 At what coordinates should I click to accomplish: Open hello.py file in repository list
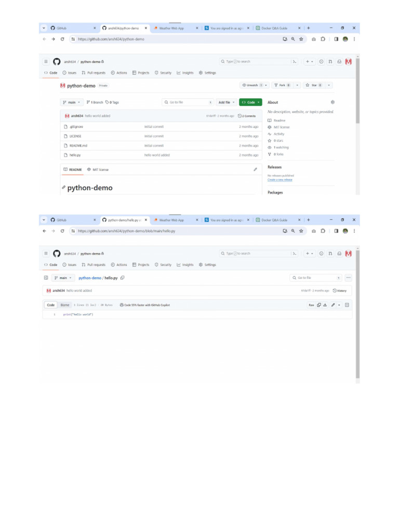(x=75, y=155)
